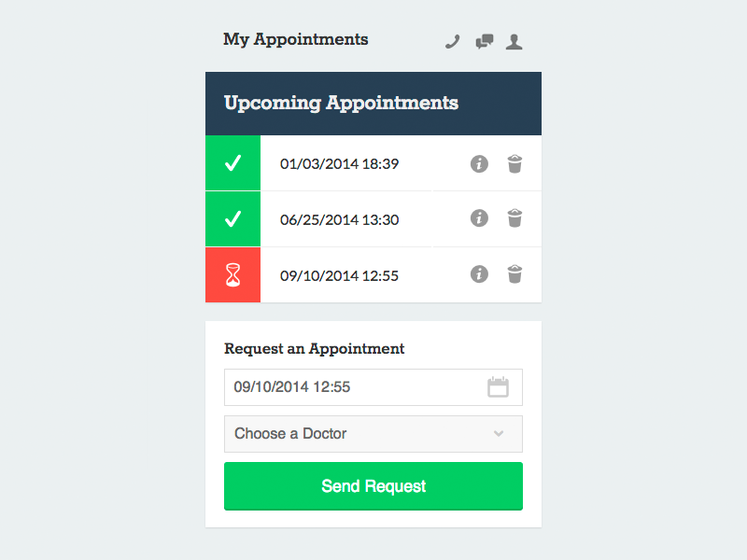Open the user profile icon

pyautogui.click(x=514, y=41)
